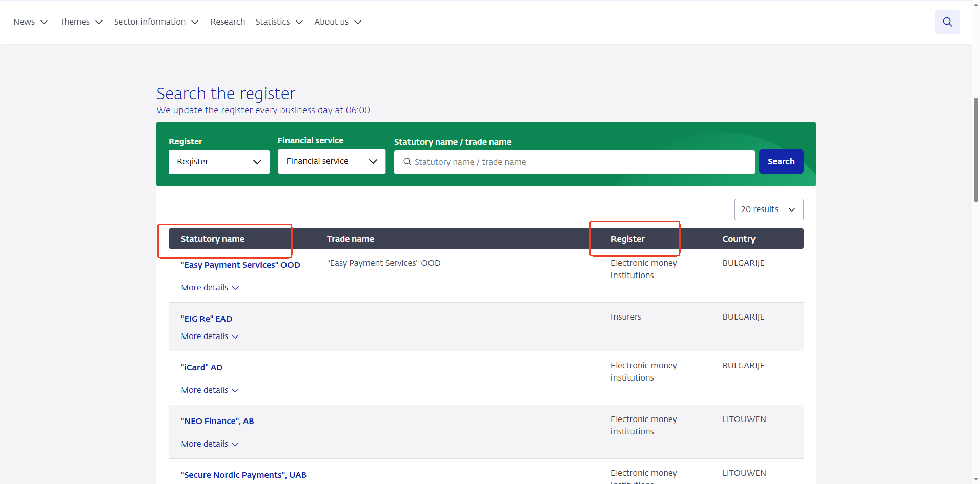Expand the Sector information menu
The image size is (980, 484).
pos(156,22)
